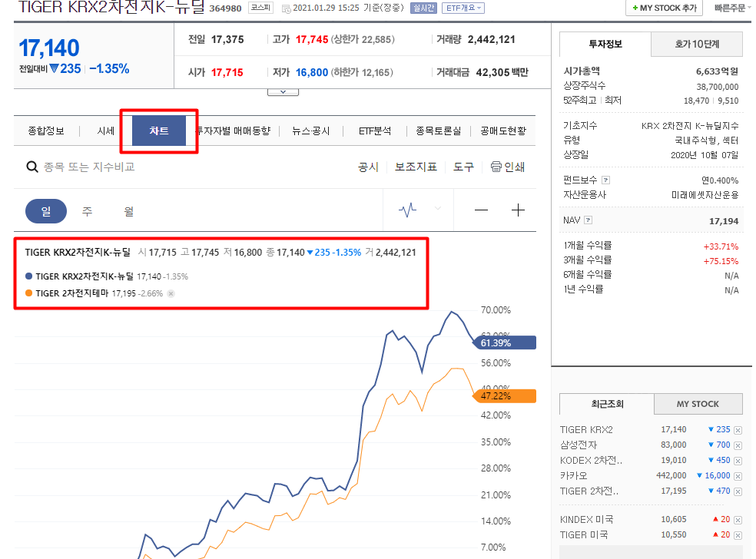Click the help icon next to 펀드보수
The image size is (756, 559).
click(606, 180)
